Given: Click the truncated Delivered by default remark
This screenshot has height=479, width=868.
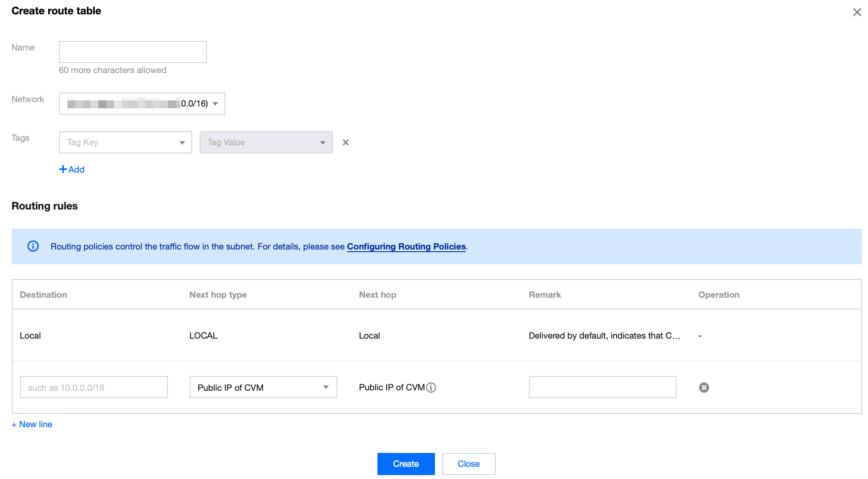Looking at the screenshot, I should 604,336.
